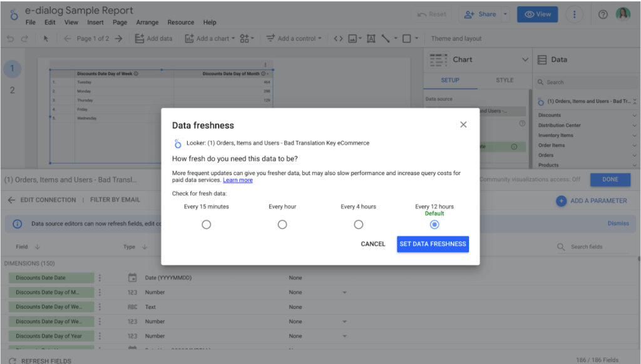Open the Resource menu
641x364 pixels.
coord(180,21)
